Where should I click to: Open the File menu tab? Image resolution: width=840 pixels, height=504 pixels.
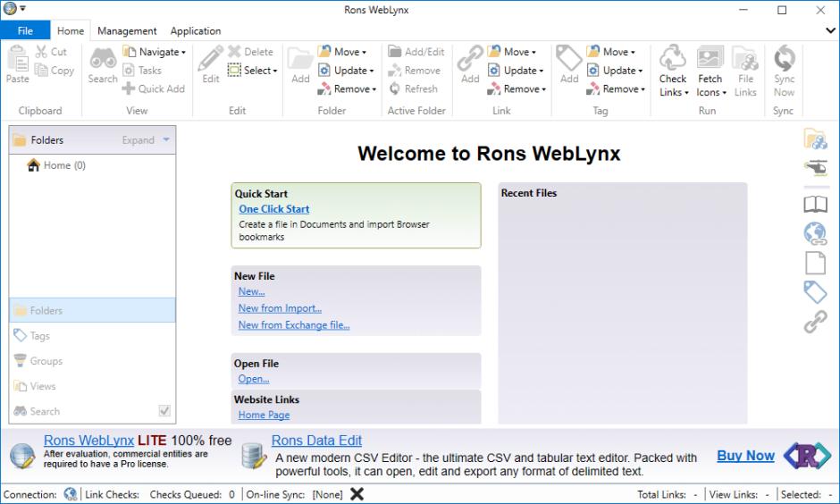click(25, 30)
